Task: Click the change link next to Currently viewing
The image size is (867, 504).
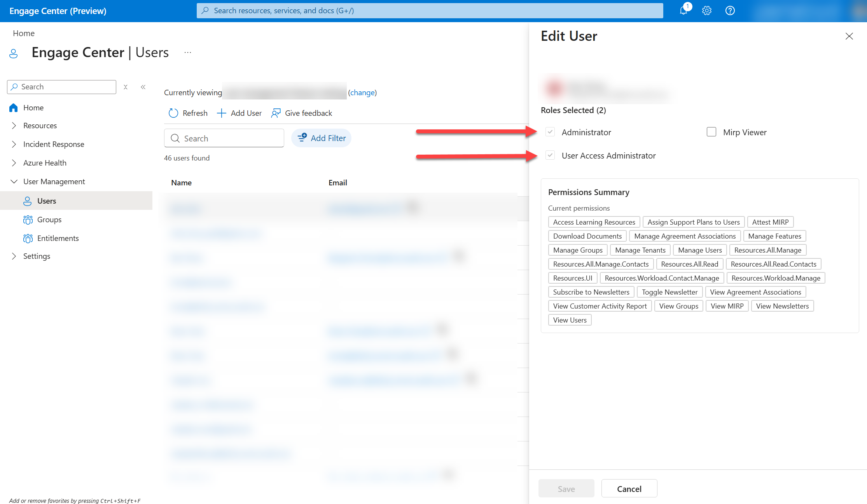Action: (x=362, y=92)
